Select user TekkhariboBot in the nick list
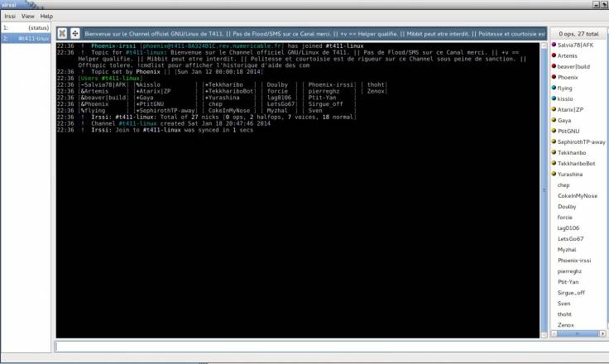The height and width of the screenshot is (364, 609). (x=577, y=164)
